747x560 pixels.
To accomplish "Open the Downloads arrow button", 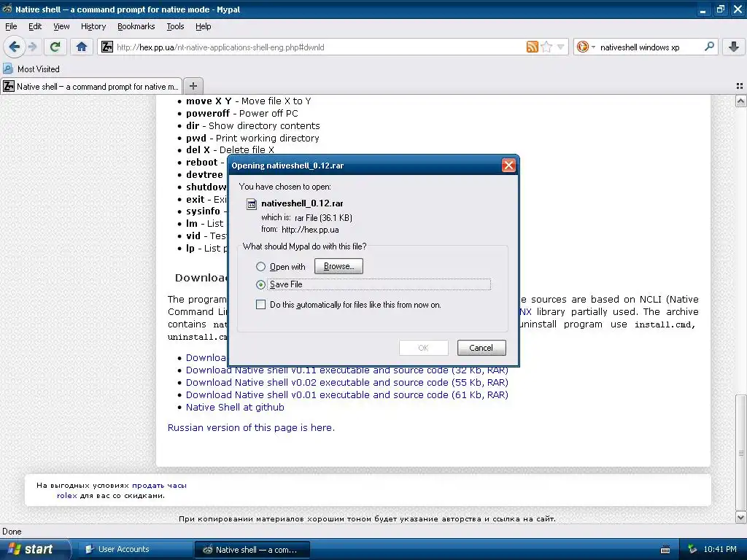I will coord(734,47).
